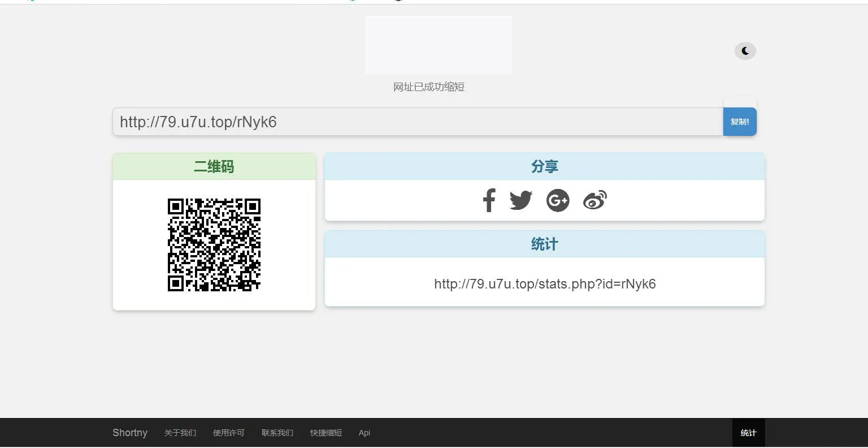This screenshot has height=448, width=868.
Task: Open the 关于我们 footer link
Action: coord(180,432)
